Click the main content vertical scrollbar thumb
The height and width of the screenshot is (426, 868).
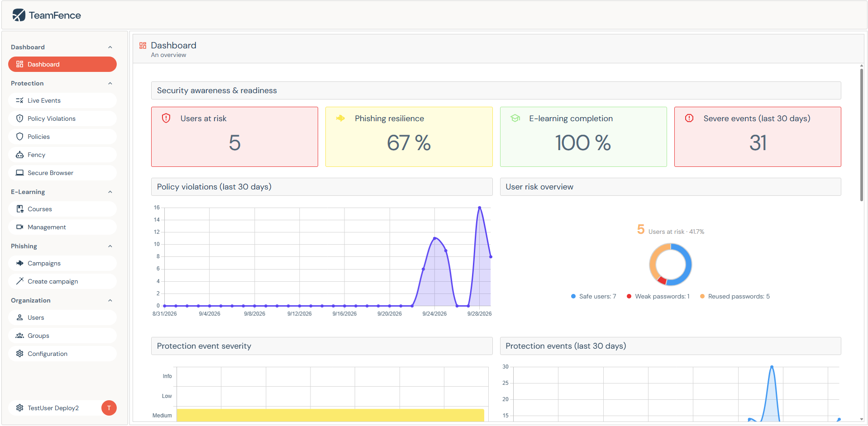pos(862,135)
